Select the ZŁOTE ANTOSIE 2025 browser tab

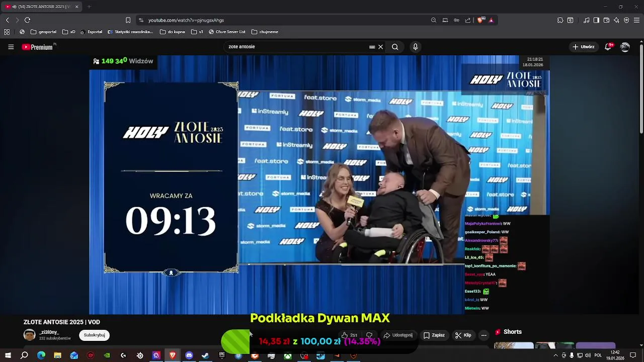pos(42,7)
